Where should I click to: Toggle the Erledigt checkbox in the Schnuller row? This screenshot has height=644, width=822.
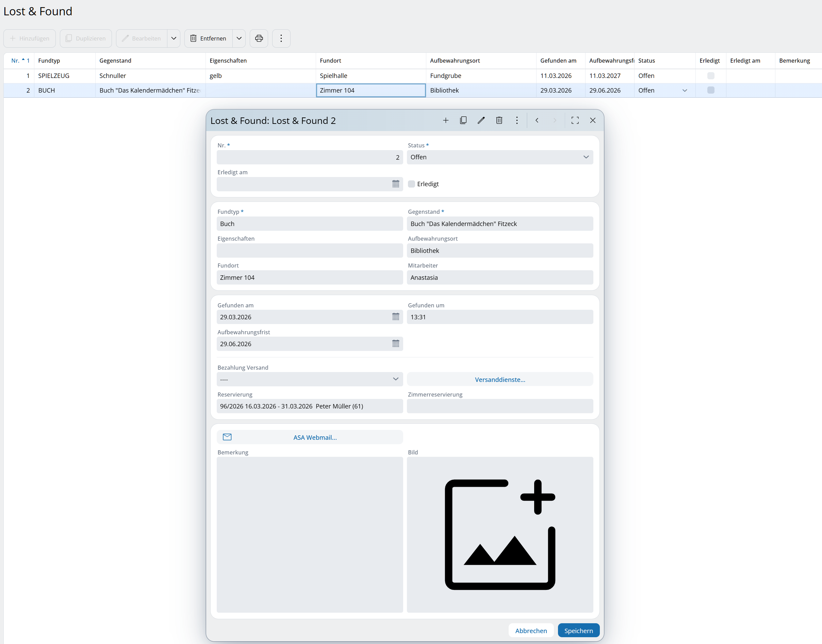click(x=710, y=76)
